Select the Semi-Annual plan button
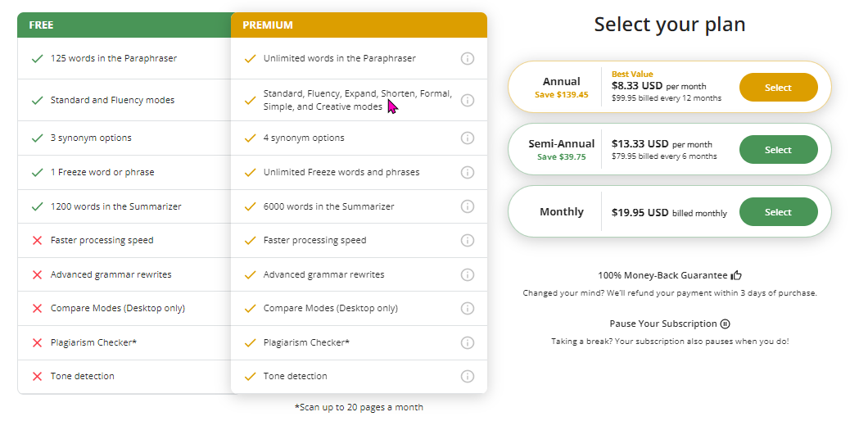The width and height of the screenshot is (868, 421). 778,150
